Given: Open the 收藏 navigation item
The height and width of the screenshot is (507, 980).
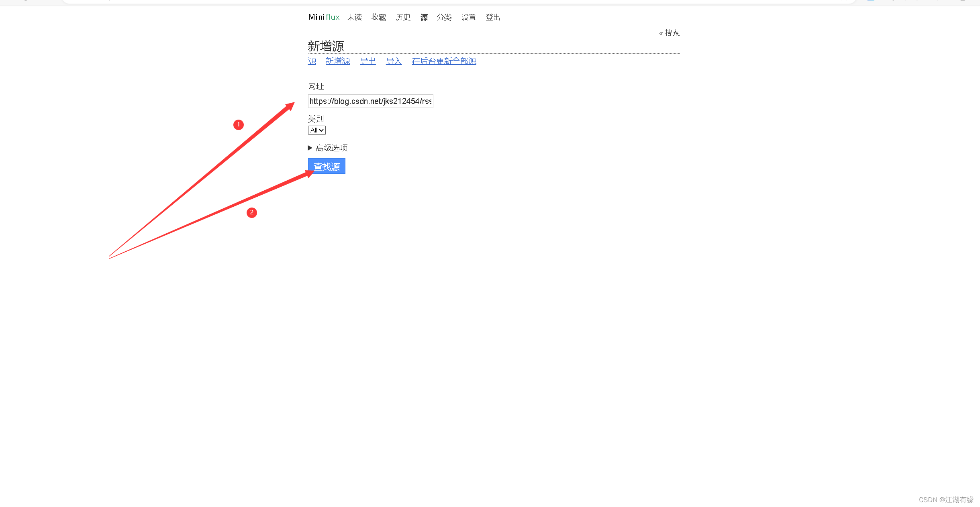Looking at the screenshot, I should tap(378, 17).
